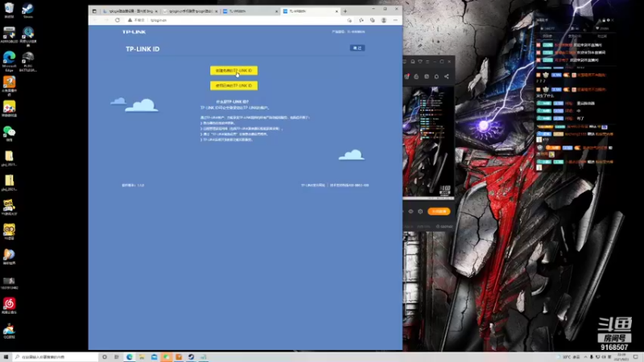This screenshot has height=362, width=644.
Task: Click the Windows taskbar search box
Action: [56, 357]
